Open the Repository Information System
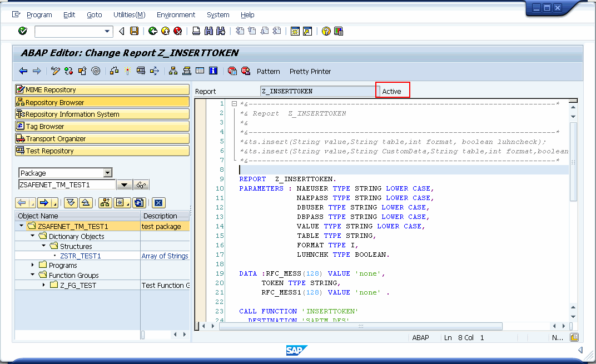The height and width of the screenshot is (364, 596). (x=102, y=114)
